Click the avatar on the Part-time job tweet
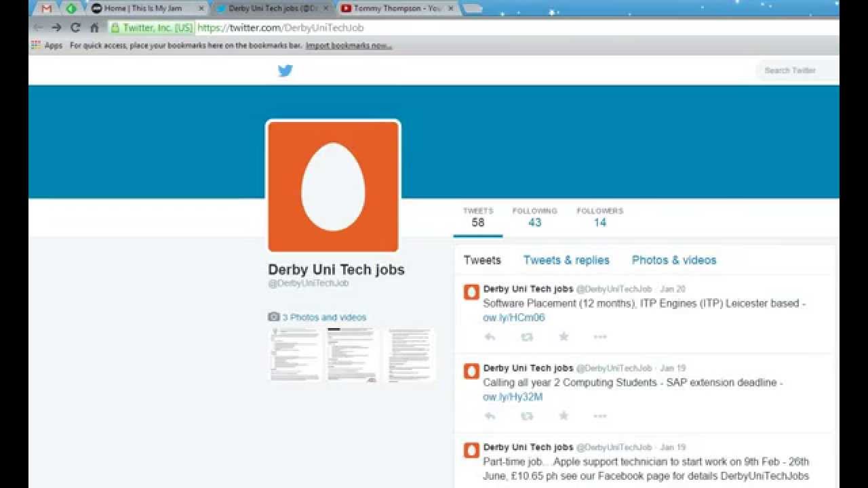 [471, 451]
